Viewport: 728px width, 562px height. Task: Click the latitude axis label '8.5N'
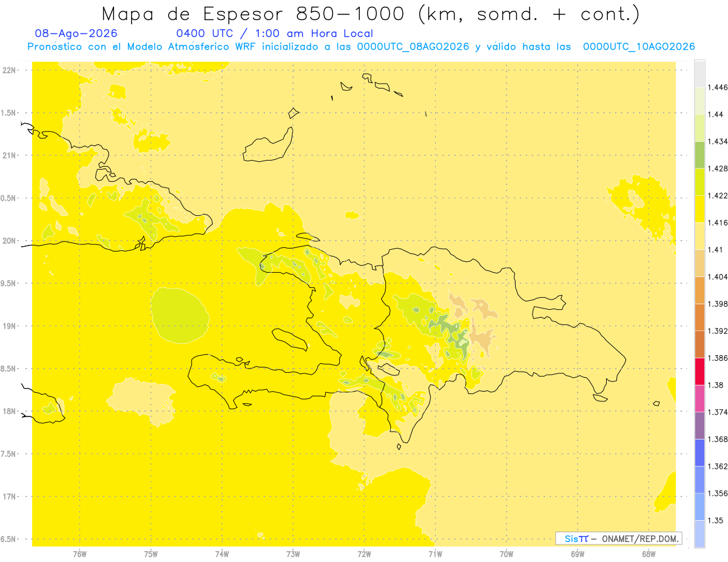(8, 369)
